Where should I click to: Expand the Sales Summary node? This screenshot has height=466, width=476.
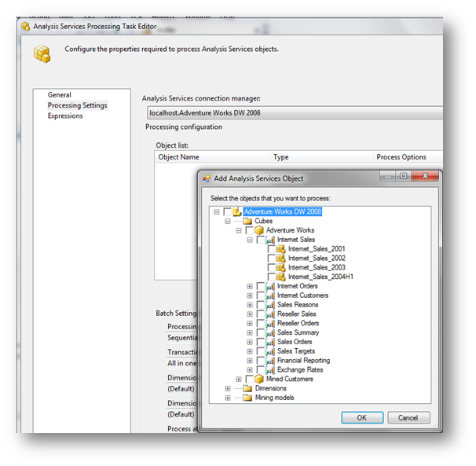(250, 333)
